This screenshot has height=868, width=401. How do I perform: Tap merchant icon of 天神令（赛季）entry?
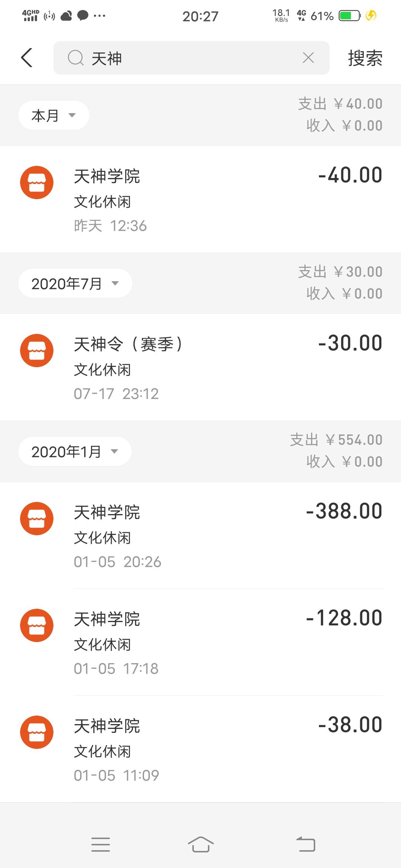tap(37, 351)
